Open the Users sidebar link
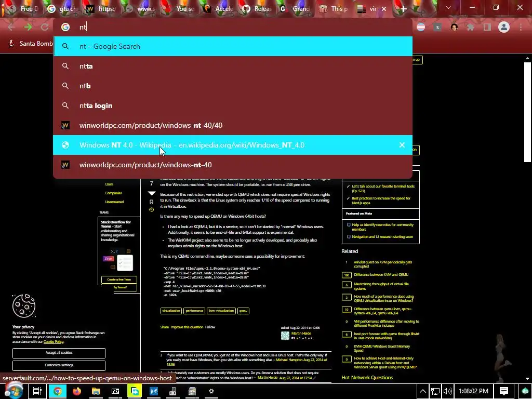Screen dimensions: 532x399 click(109, 184)
